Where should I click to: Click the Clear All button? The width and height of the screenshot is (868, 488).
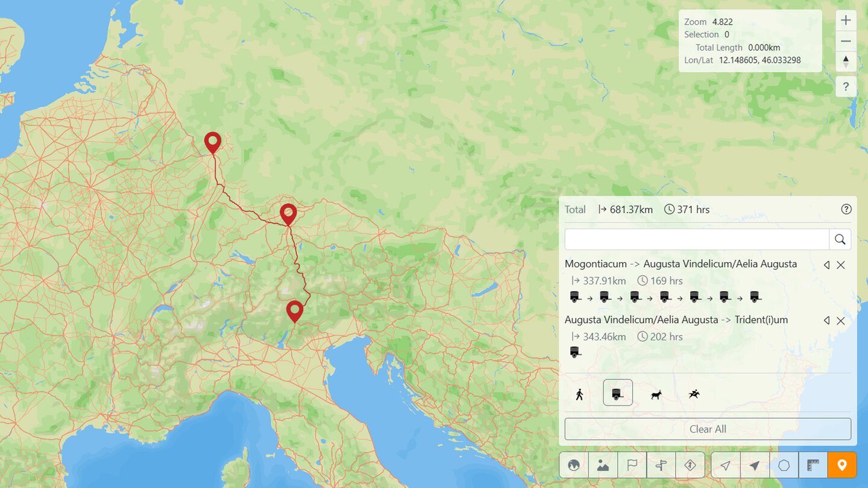click(x=708, y=429)
